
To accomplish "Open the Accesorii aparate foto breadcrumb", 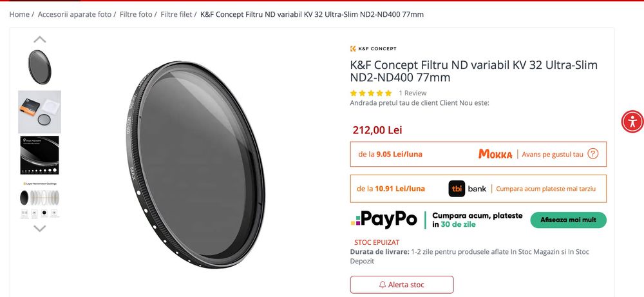I will tap(74, 14).
